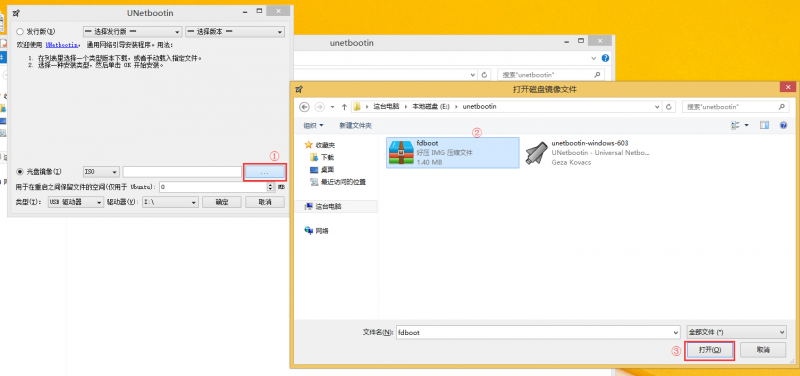Click 确定 in the UNetbootin window
Image resolution: width=800 pixels, height=376 pixels.
(x=221, y=202)
